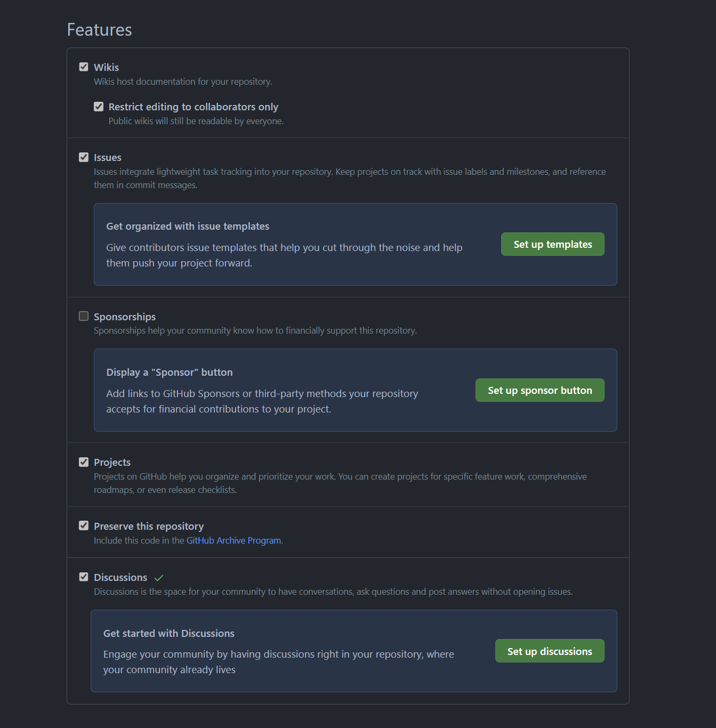Click the Features section heading

(100, 30)
